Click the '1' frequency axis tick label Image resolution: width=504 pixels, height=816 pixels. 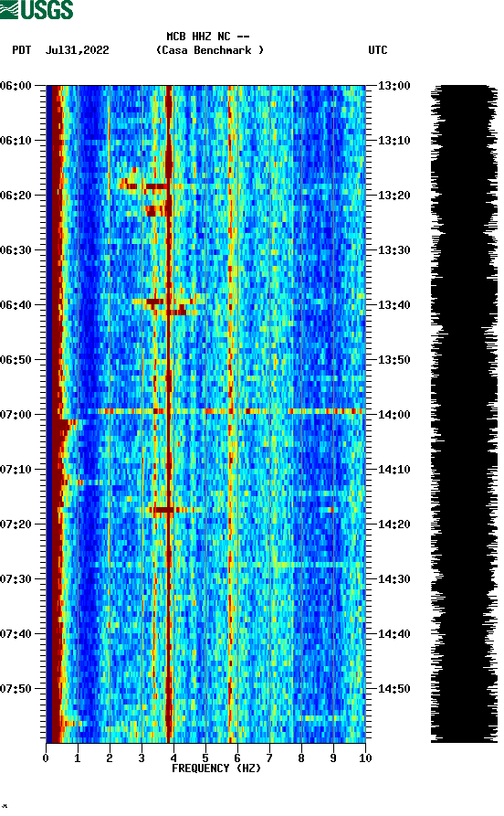point(78,758)
